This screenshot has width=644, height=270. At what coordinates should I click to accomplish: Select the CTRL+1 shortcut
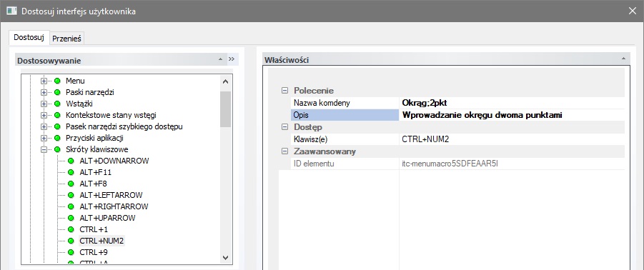click(94, 229)
